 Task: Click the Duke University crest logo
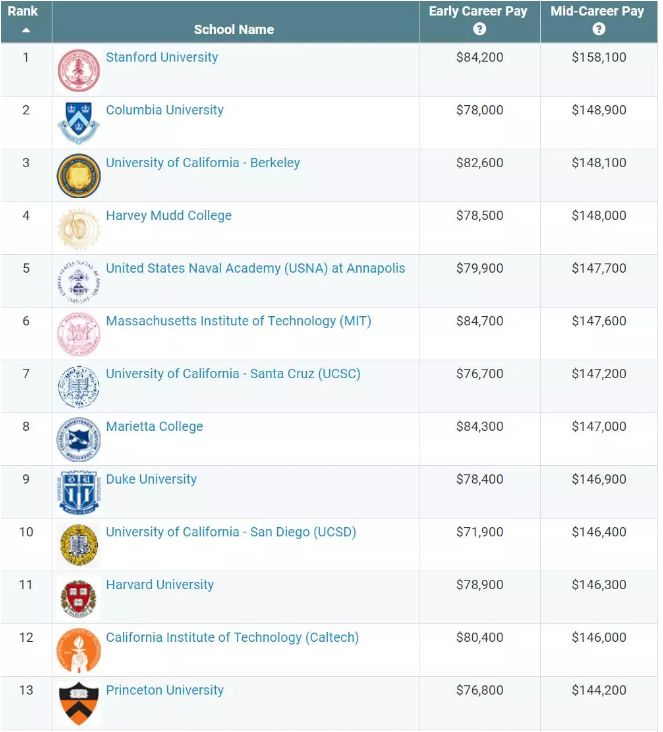point(78,493)
